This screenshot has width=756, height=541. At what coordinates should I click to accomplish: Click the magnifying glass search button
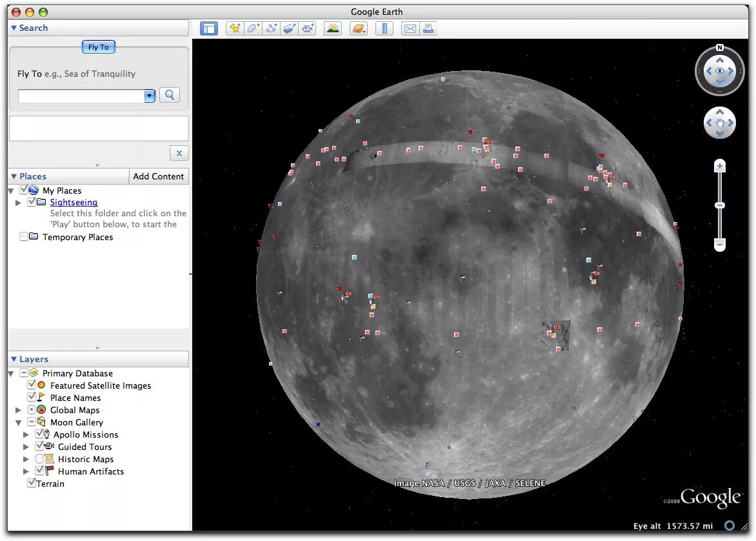pos(170,95)
